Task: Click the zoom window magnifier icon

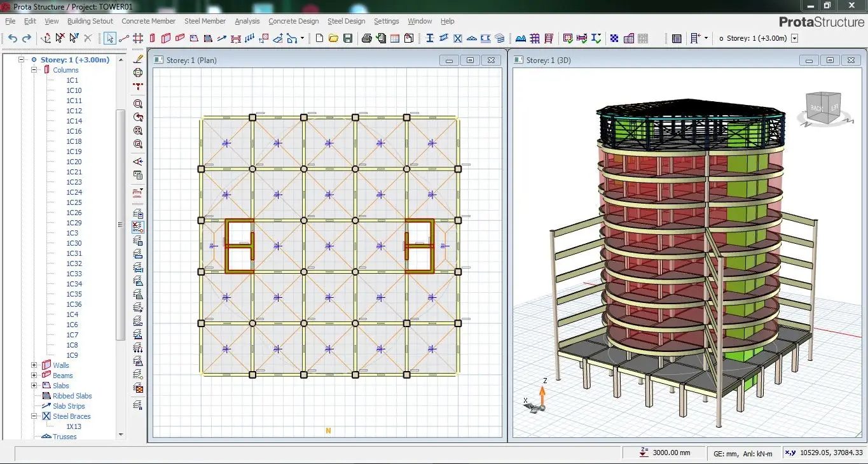Action: pyautogui.click(x=138, y=104)
